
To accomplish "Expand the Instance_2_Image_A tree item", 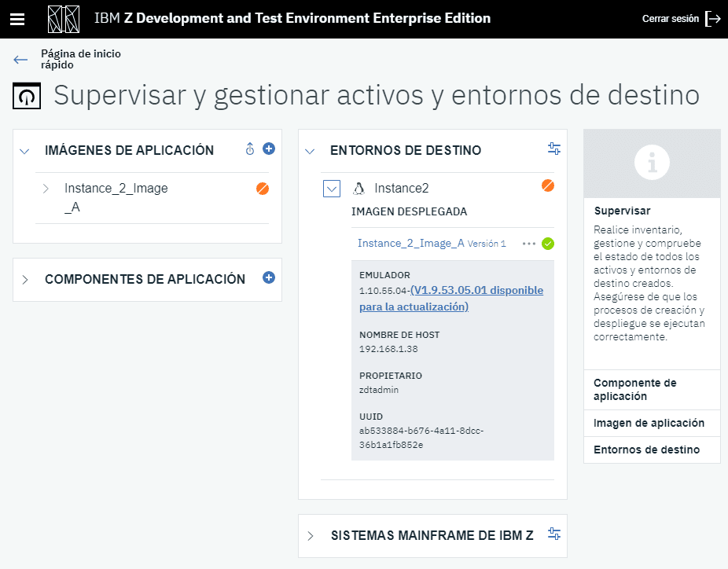I will 46,189.
